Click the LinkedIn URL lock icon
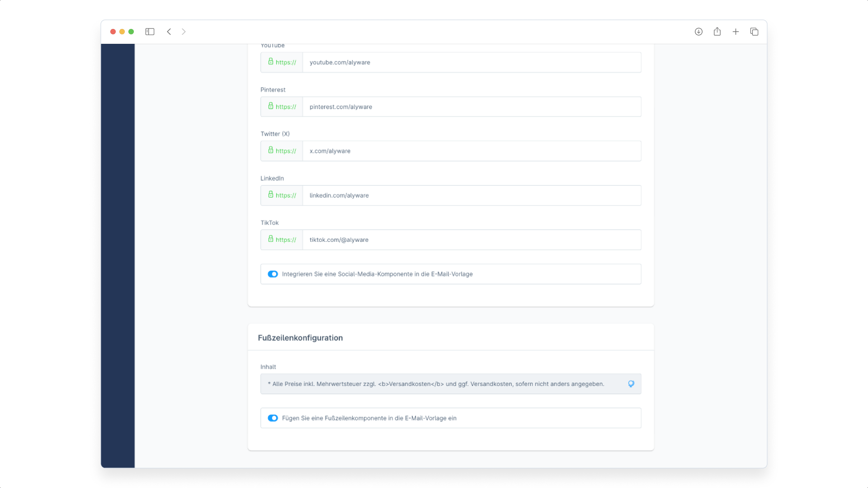This screenshot has height=488, width=868. [271, 194]
